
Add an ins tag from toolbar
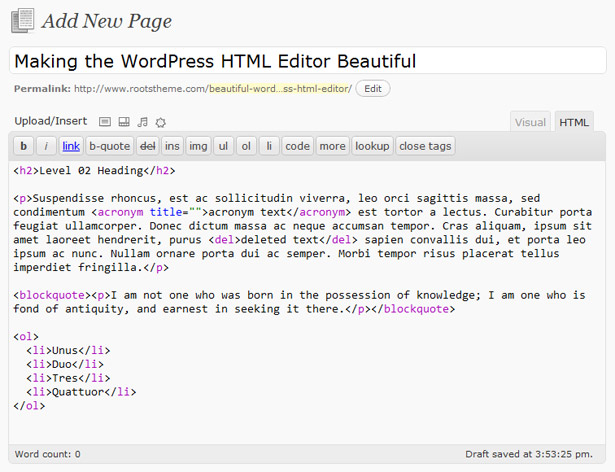[x=172, y=146]
